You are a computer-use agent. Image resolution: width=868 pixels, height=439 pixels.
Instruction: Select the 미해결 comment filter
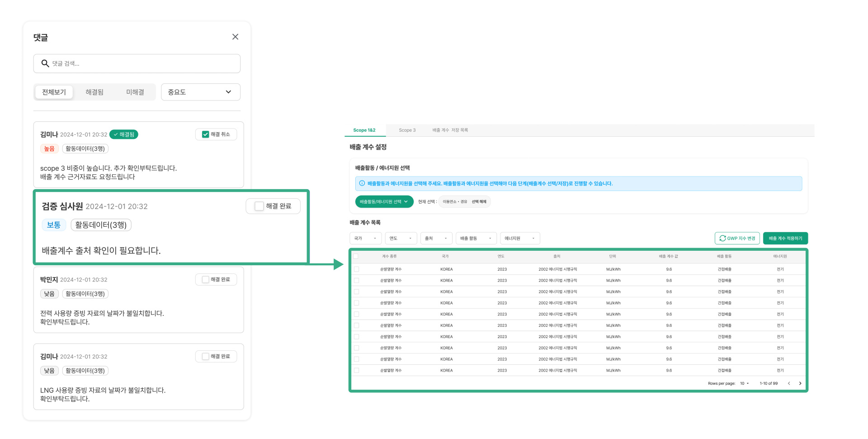tap(136, 92)
